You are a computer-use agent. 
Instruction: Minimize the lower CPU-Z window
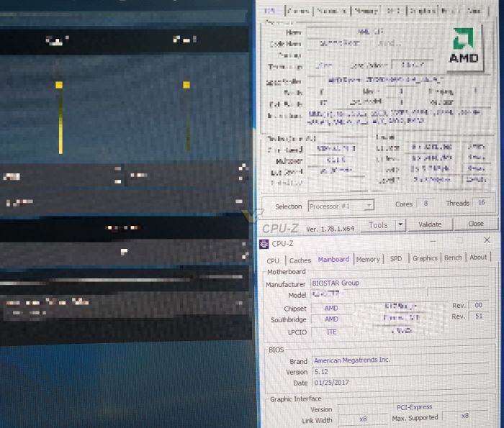[x=433, y=241]
